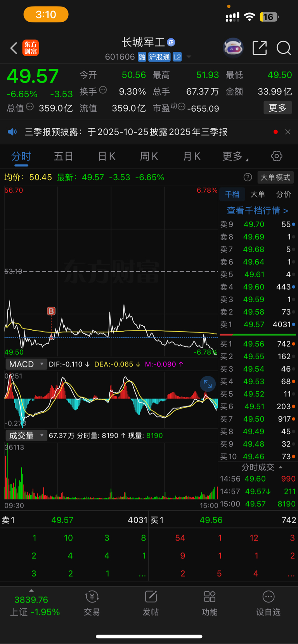Tap the 设自选 watchlist icon
The image size is (298, 644).
point(268,604)
